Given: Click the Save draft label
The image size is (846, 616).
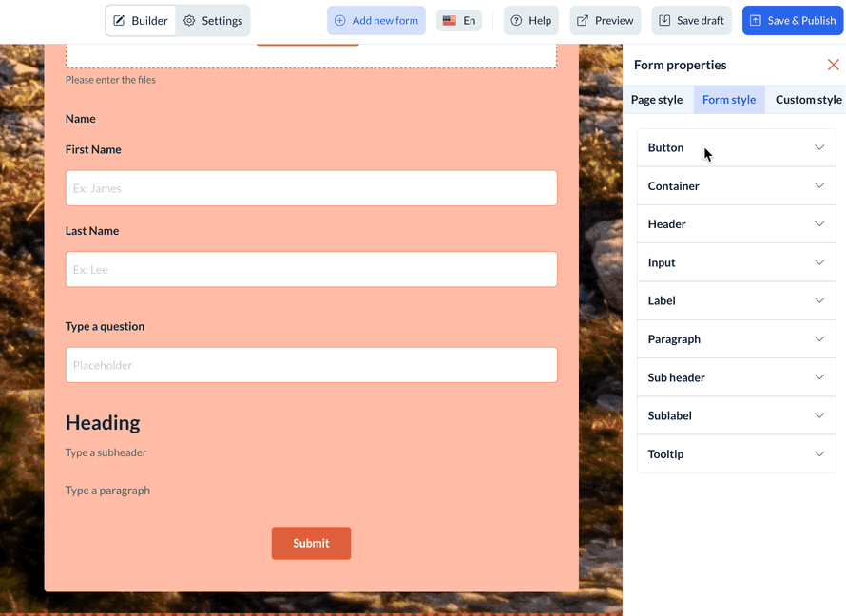Looking at the screenshot, I should click(x=701, y=21).
